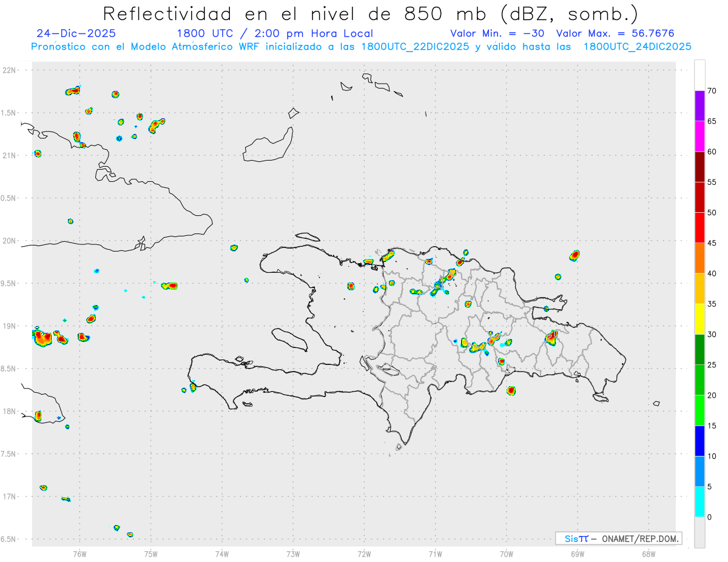The image size is (728, 562).
Task: Click the colorbar tick label '35'
Action: (712, 304)
